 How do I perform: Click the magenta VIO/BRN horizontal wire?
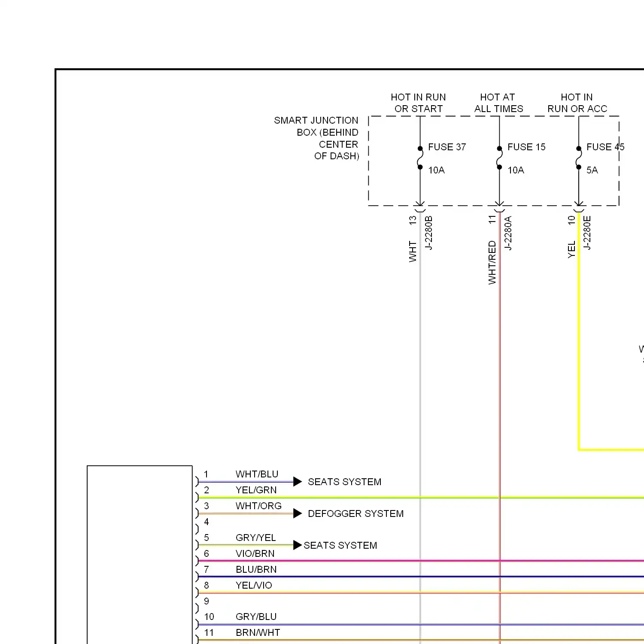tap(421, 561)
